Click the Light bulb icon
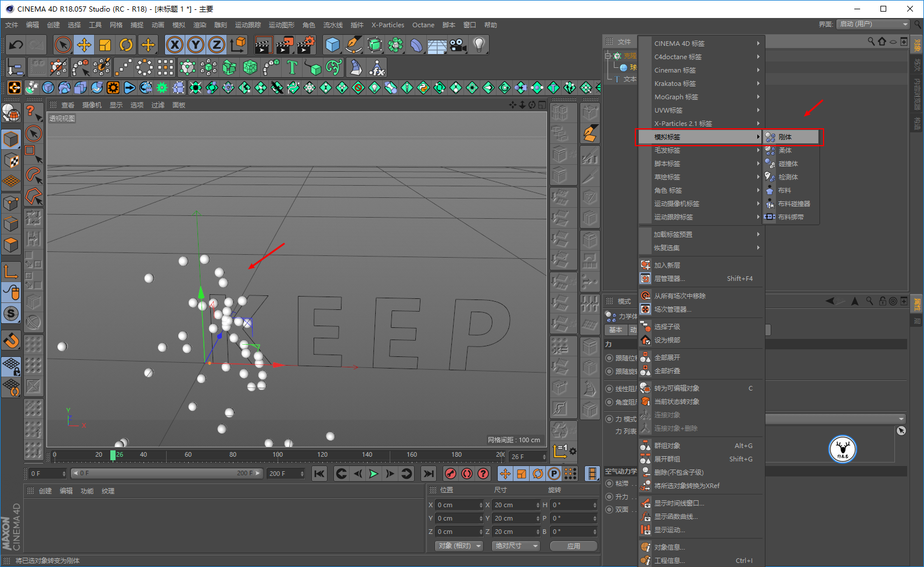 (x=479, y=45)
